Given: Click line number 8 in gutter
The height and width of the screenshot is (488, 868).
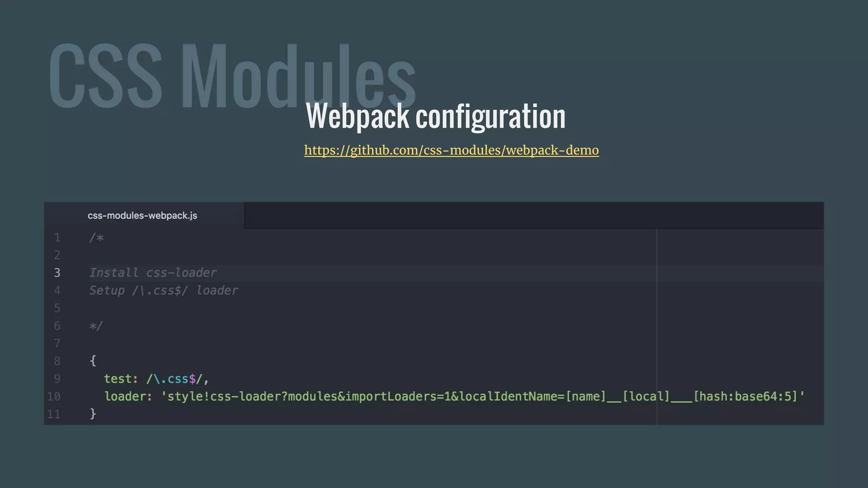Looking at the screenshot, I should pyautogui.click(x=57, y=361).
